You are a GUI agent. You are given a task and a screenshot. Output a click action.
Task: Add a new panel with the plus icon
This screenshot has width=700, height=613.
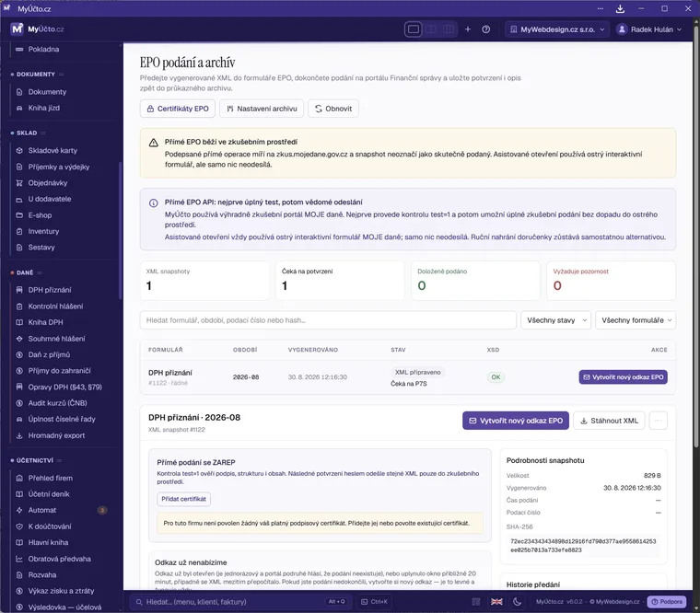coord(468,29)
